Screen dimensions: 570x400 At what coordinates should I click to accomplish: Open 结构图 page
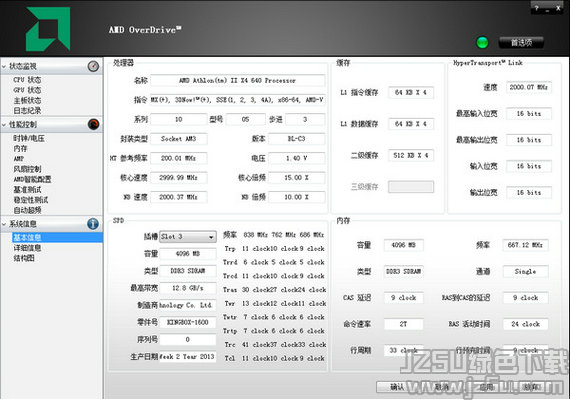(24, 258)
